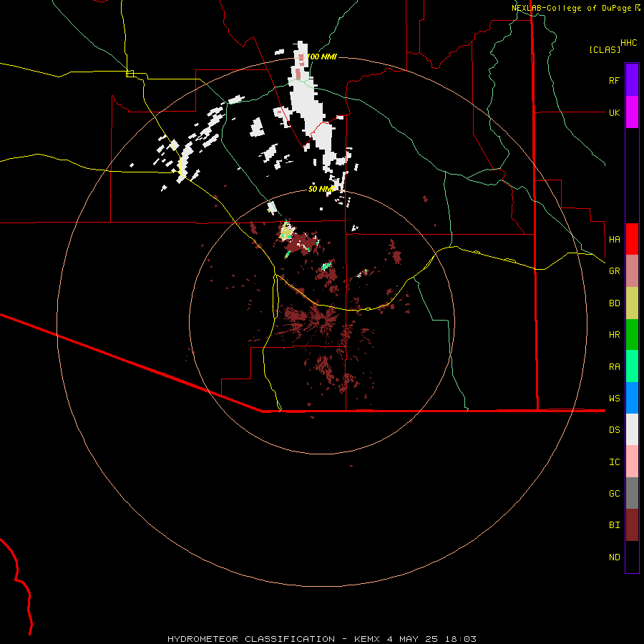Click the RF purple legend swatch
The height and width of the screenshot is (644, 644).
coord(632,80)
